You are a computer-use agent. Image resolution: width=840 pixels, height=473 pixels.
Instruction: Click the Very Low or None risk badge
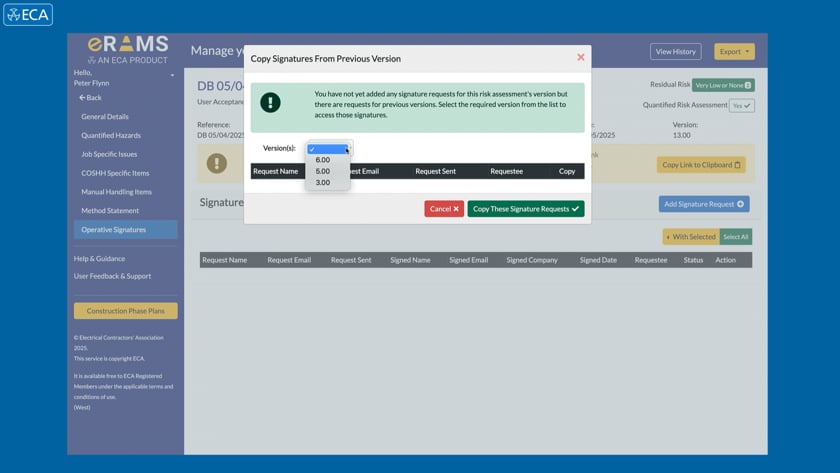[723, 85]
